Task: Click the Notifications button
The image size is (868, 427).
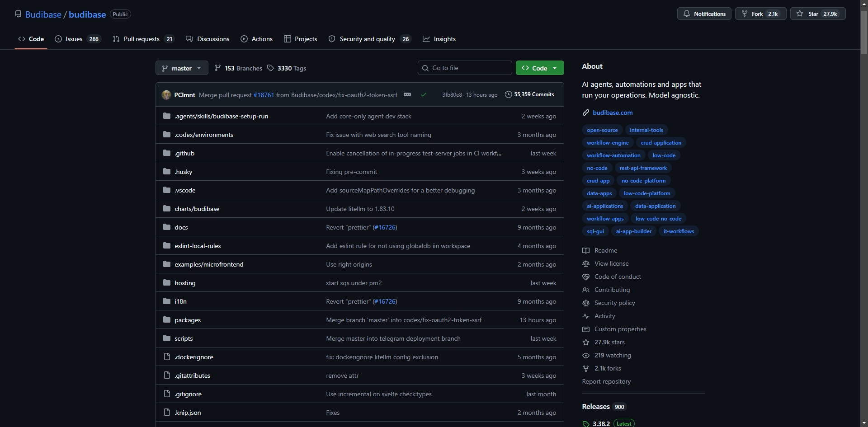Action: (704, 14)
